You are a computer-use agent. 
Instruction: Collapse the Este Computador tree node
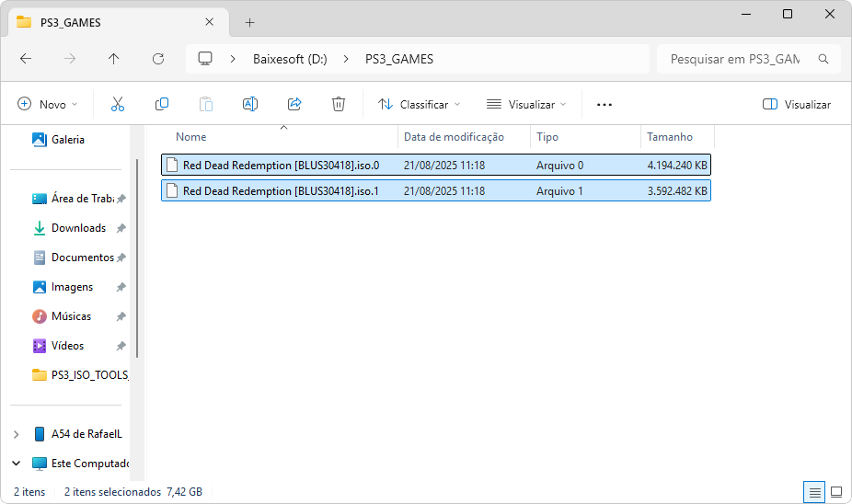(16, 464)
